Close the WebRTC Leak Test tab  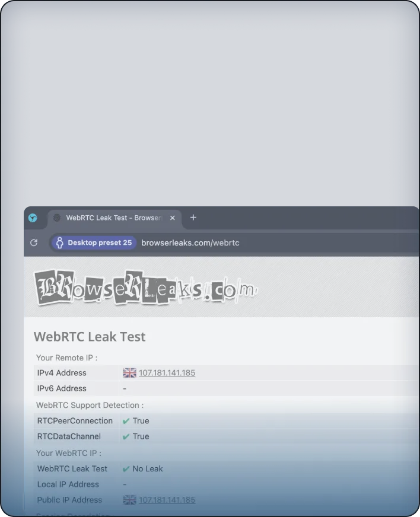172,218
